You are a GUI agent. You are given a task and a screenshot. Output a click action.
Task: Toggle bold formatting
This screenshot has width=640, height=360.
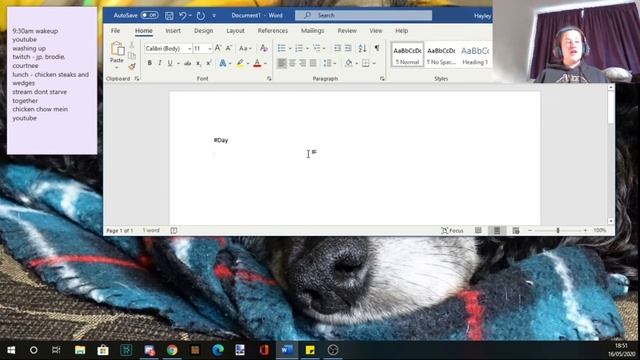pyautogui.click(x=150, y=63)
